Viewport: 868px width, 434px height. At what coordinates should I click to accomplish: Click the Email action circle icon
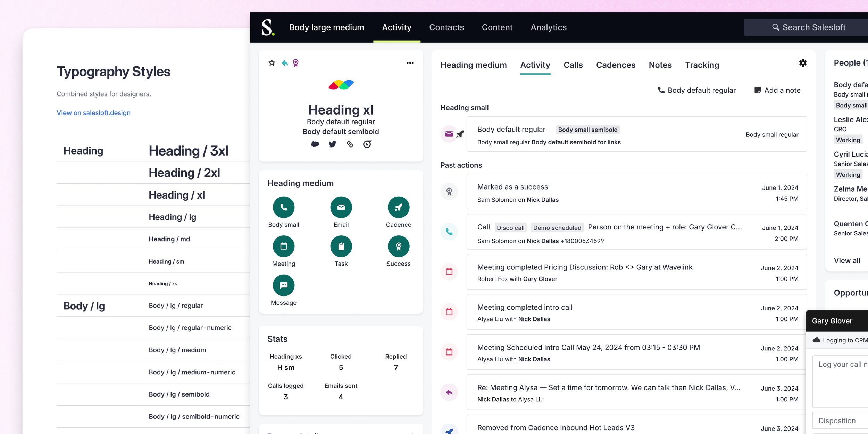coord(341,207)
